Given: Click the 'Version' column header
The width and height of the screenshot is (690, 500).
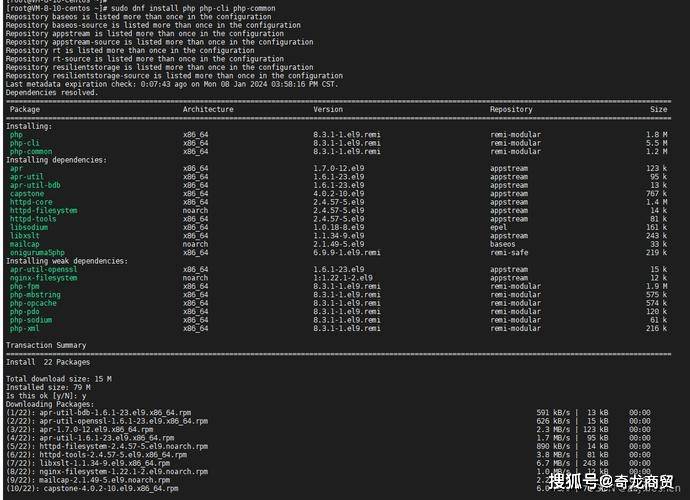Looking at the screenshot, I should [x=328, y=109].
